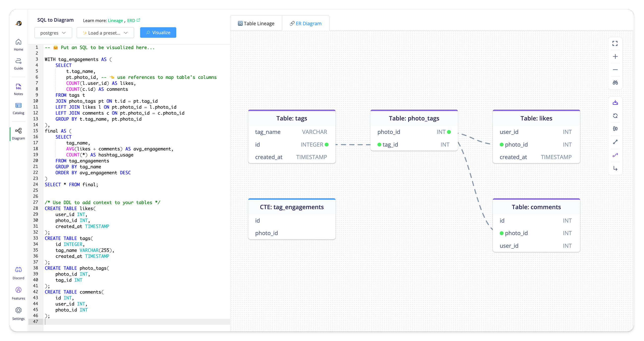This screenshot has height=341, width=644.
Task: Click 'CREATE TABLE likes(' code line
Action: tap(70, 208)
